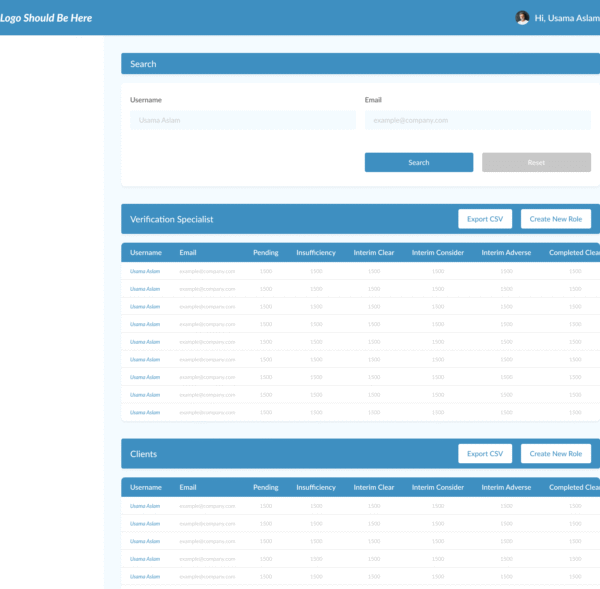Click the 'Logo Should Be Here' logo text
This screenshot has width=600, height=589.
point(46,18)
